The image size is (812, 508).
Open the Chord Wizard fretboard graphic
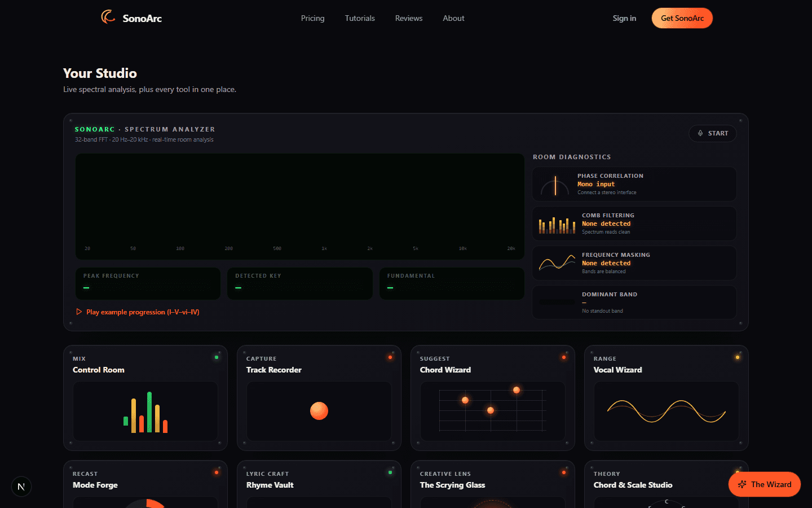coord(492,411)
